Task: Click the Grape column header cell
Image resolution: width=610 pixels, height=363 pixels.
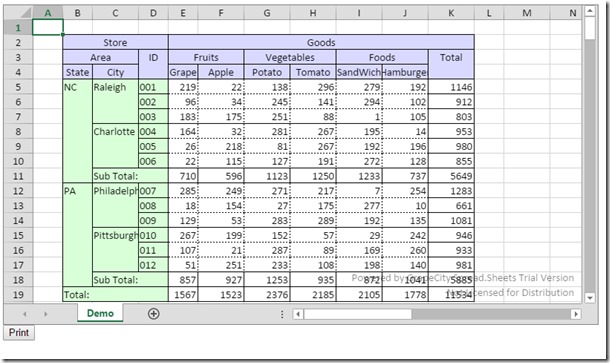Action: pos(183,72)
